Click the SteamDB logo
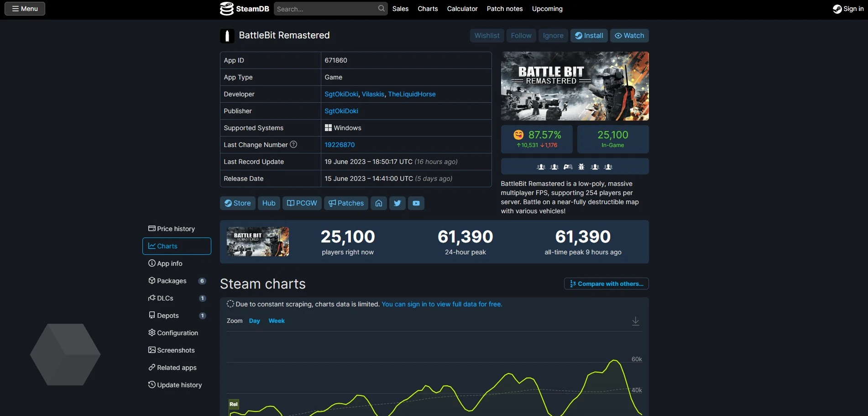Image resolution: width=868 pixels, height=416 pixels. [x=245, y=9]
